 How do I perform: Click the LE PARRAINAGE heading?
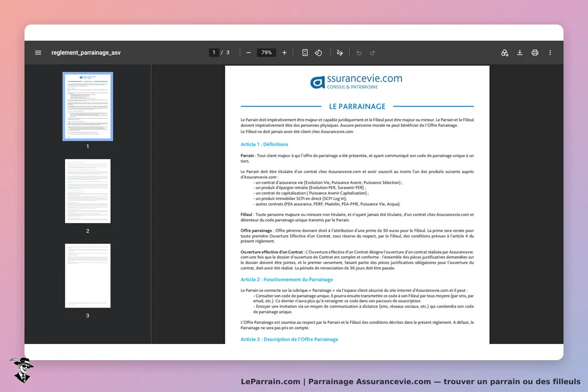click(x=357, y=106)
